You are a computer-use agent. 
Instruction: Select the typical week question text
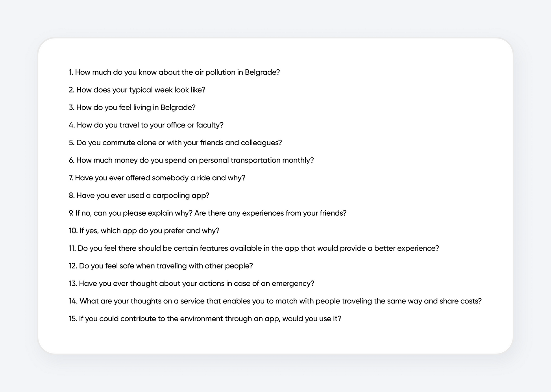137,90
